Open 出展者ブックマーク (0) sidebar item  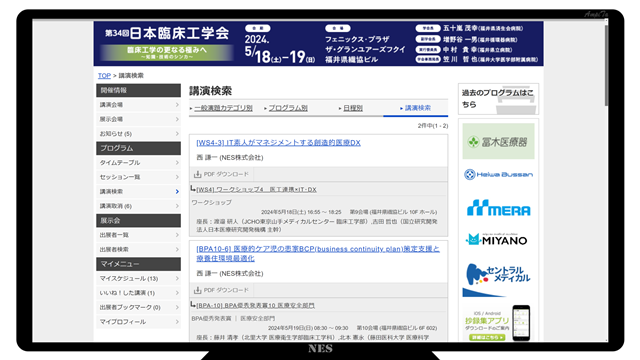[x=138, y=307]
